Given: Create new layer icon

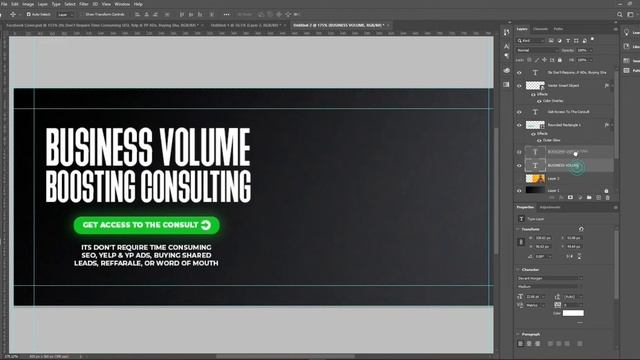Looking at the screenshot, I should coord(598,198).
